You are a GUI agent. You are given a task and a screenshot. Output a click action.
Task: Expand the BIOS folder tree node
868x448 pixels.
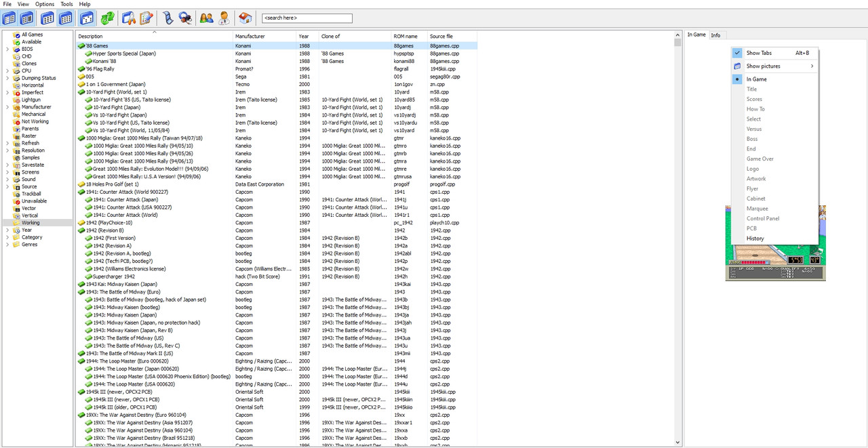7,49
